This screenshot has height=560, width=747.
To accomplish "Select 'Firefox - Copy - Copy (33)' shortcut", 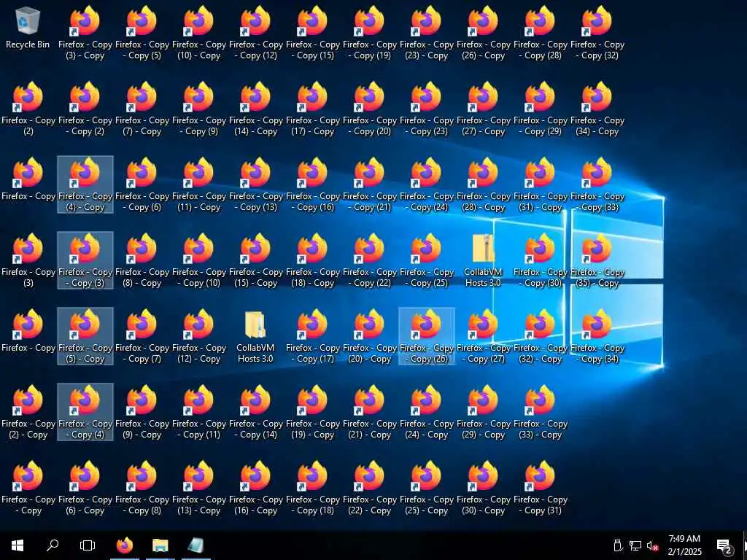I will pyautogui.click(x=597, y=184).
